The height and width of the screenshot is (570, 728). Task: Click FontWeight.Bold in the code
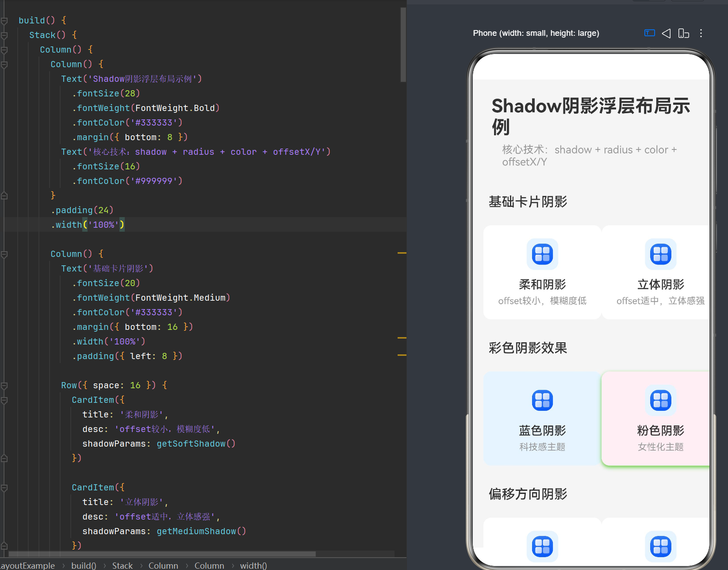(x=175, y=108)
